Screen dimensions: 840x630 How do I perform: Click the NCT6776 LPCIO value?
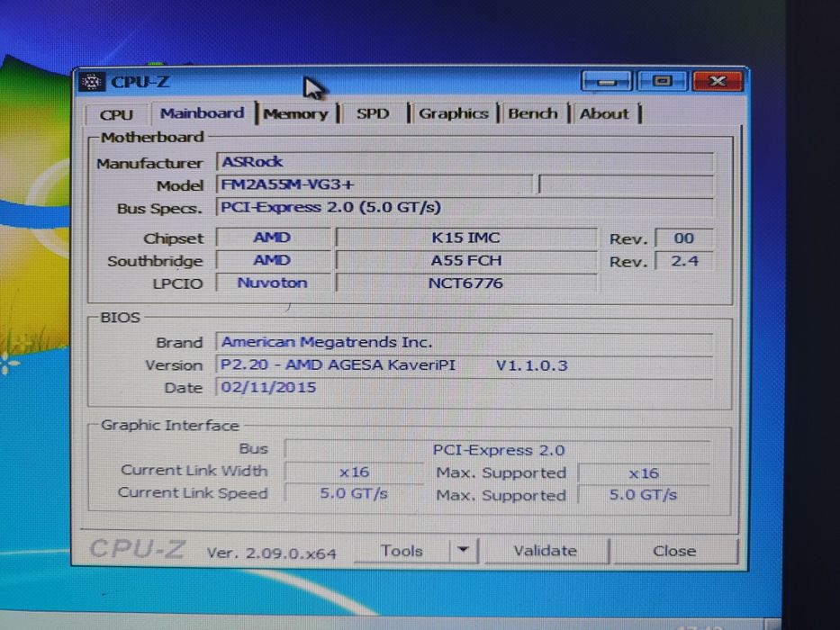point(466,283)
